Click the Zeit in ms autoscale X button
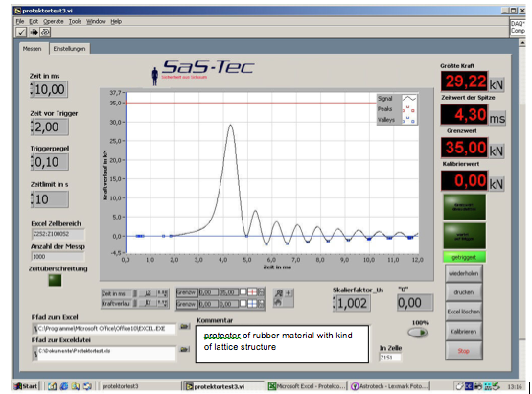Image resolution: width=532 pixels, height=394 pixels. (x=149, y=293)
